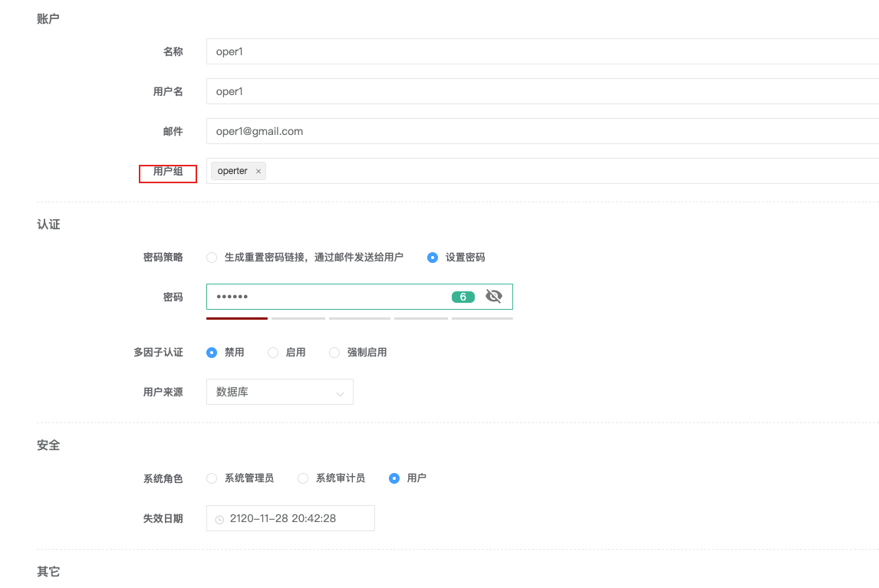The image size is (879, 588).
Task: Click the 认证 section heading
Action: [x=48, y=224]
